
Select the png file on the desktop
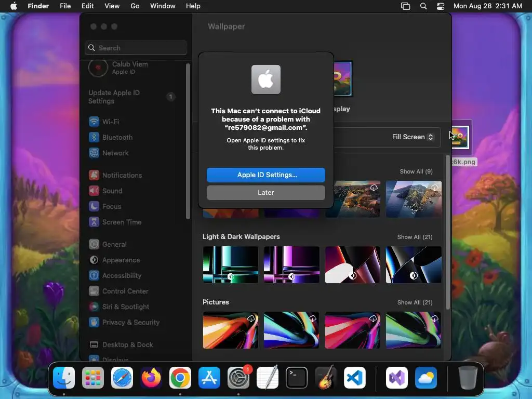[x=461, y=137]
